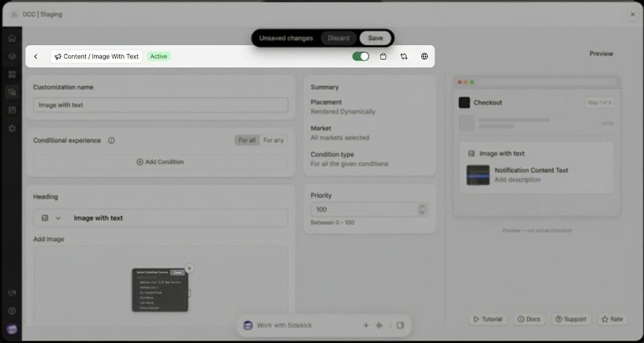The width and height of the screenshot is (644, 343).
Task: Increase the priority with the up stepper
Action: tap(422, 207)
